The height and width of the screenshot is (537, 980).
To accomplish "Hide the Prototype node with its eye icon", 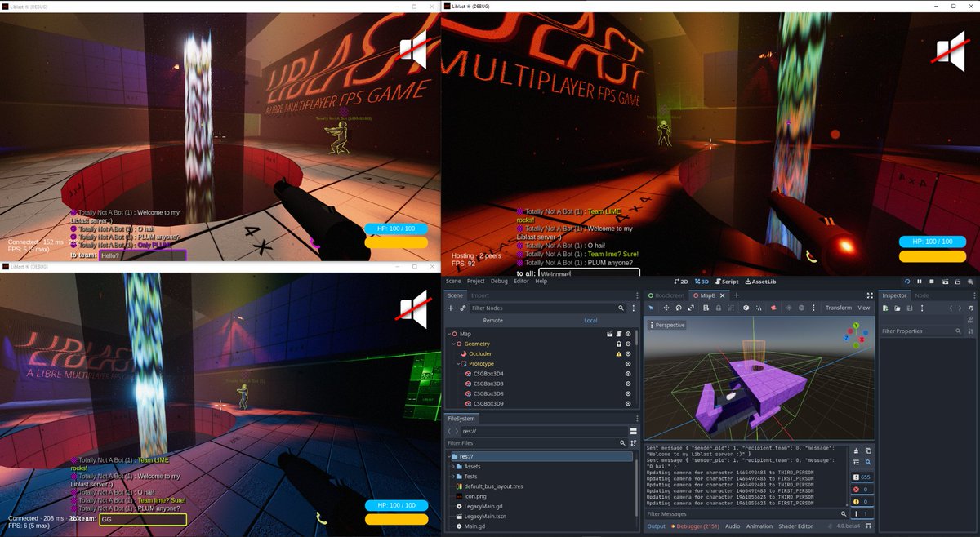I will coord(629,364).
